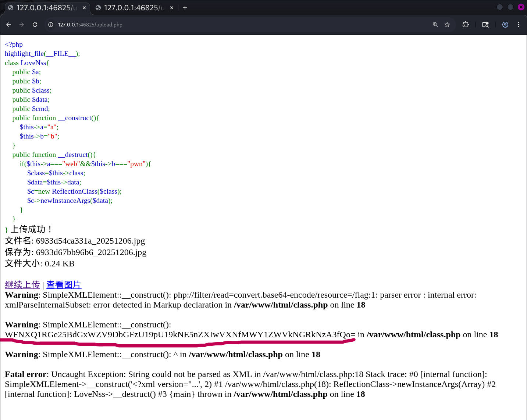Select the first 127.0.0.1:46825 tab
The height and width of the screenshot is (420, 527).
coord(44,7)
